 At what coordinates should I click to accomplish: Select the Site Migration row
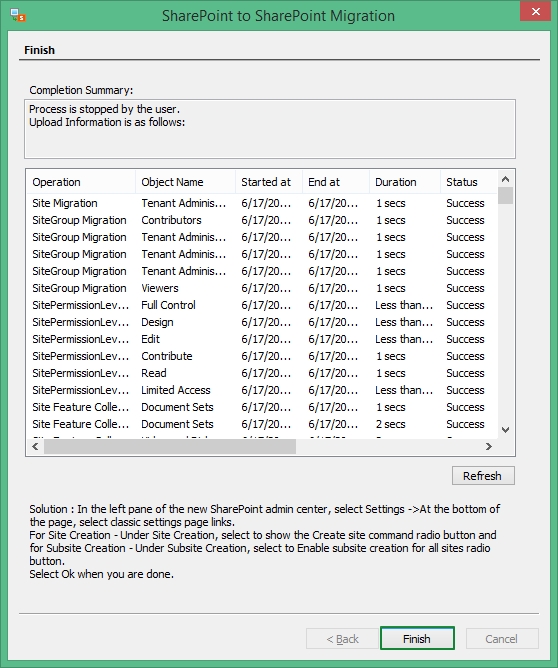click(262, 203)
